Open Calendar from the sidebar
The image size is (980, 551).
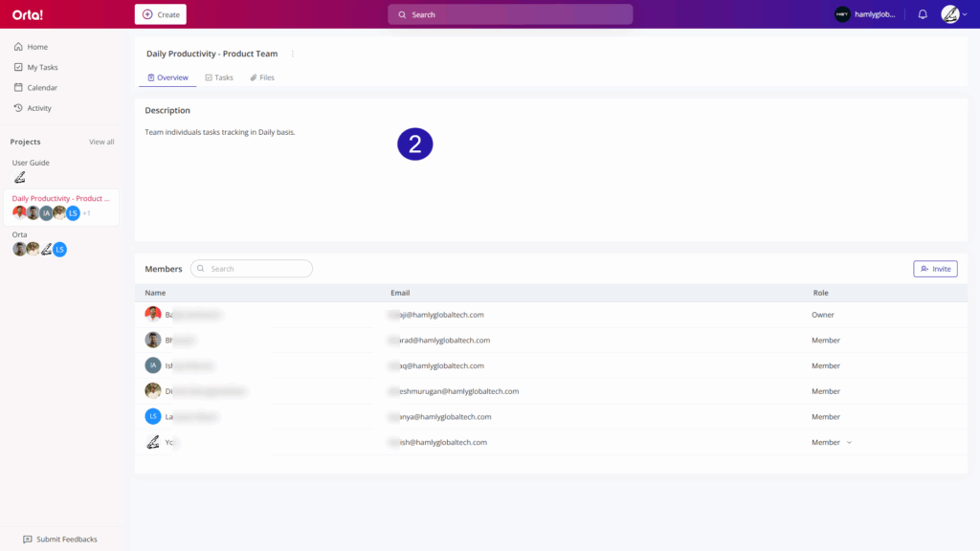click(41, 88)
